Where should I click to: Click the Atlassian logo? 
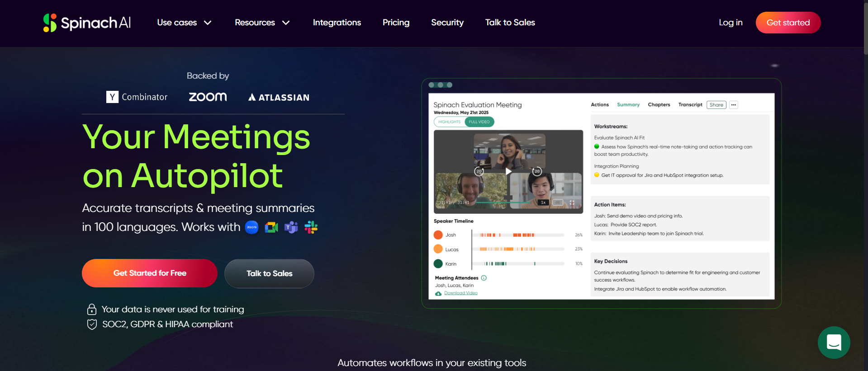279,97
